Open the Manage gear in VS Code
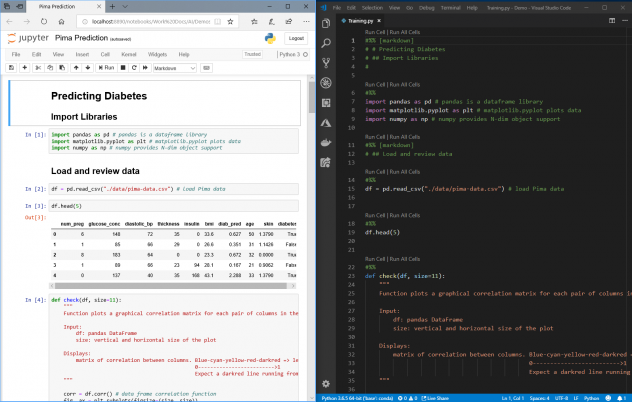The width and height of the screenshot is (632, 402). point(327,383)
